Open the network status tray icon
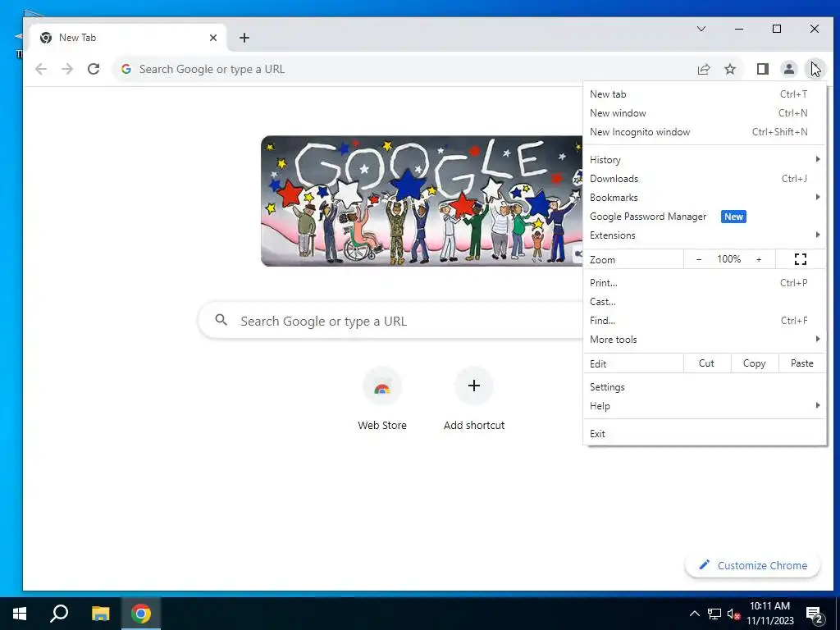Image resolution: width=840 pixels, height=630 pixels. (714, 614)
